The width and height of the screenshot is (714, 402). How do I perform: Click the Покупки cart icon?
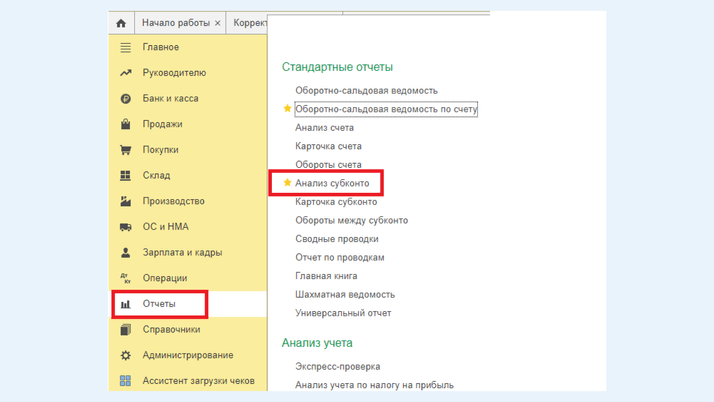(x=126, y=150)
